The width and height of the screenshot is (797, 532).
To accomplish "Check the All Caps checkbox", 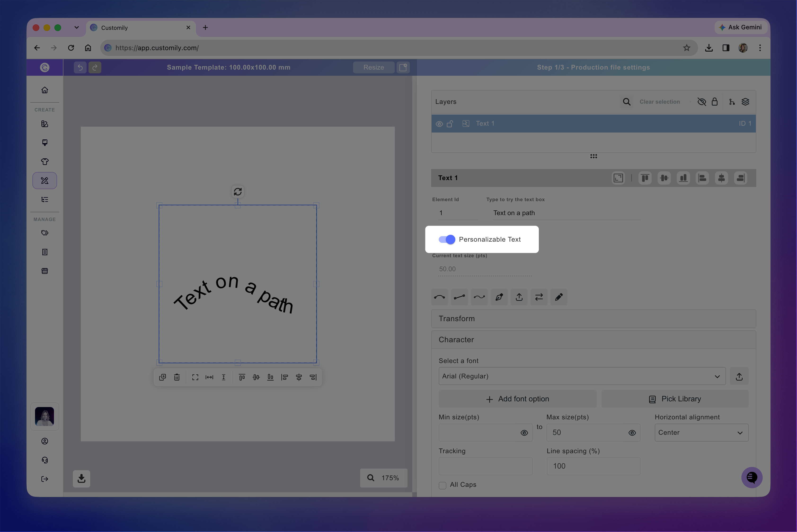I will point(443,485).
